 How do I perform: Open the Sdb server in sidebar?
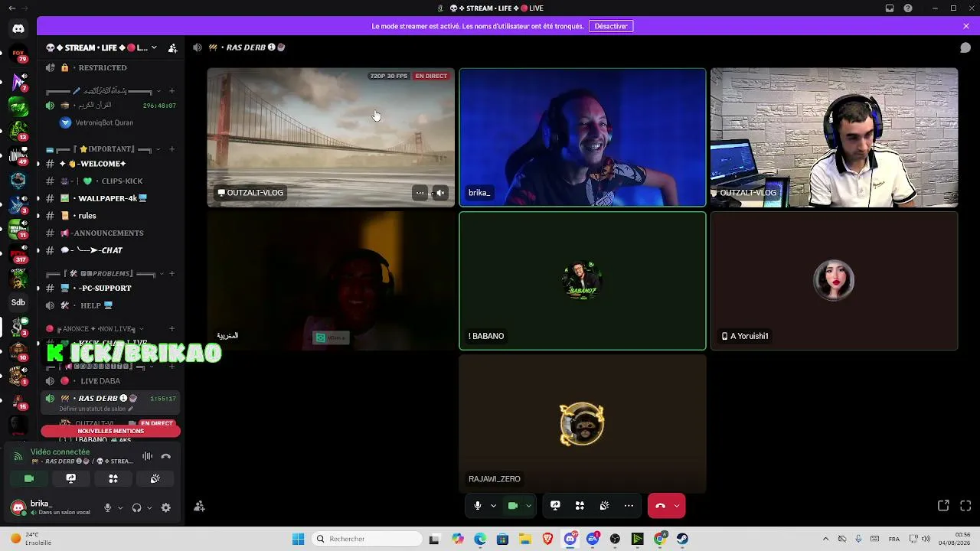click(x=18, y=302)
